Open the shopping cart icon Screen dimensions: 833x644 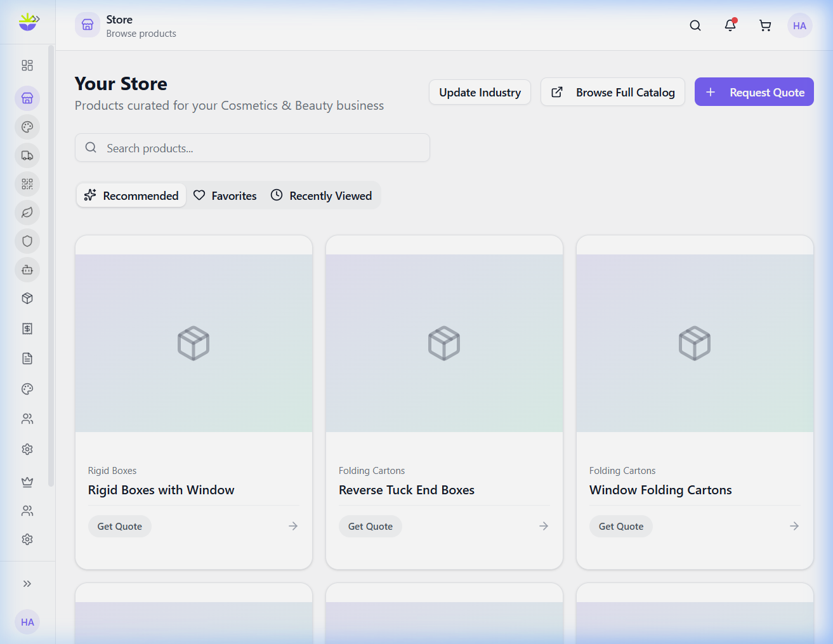click(x=765, y=25)
